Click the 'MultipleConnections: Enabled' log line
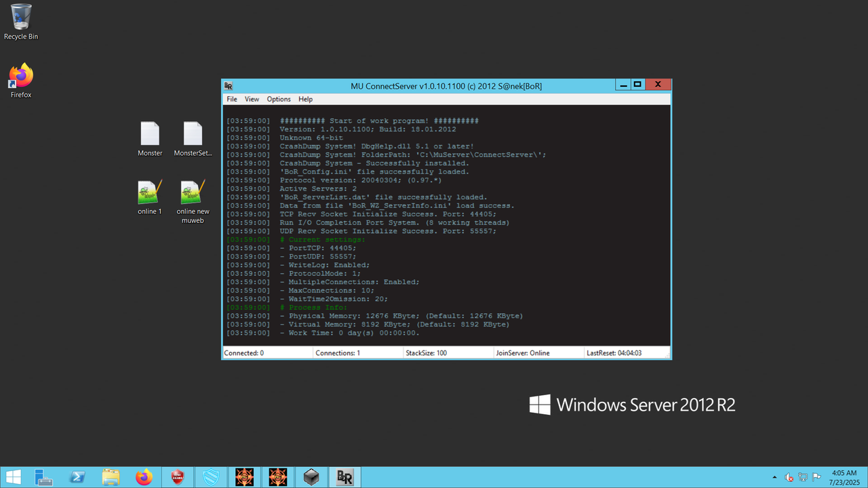Viewport: 868px width, 488px height. pyautogui.click(x=323, y=282)
